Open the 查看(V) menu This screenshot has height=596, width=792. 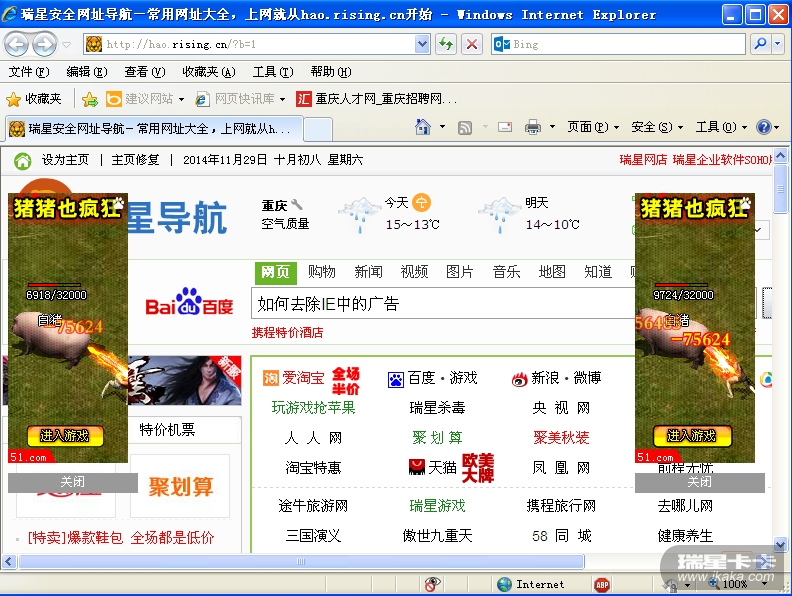[145, 72]
